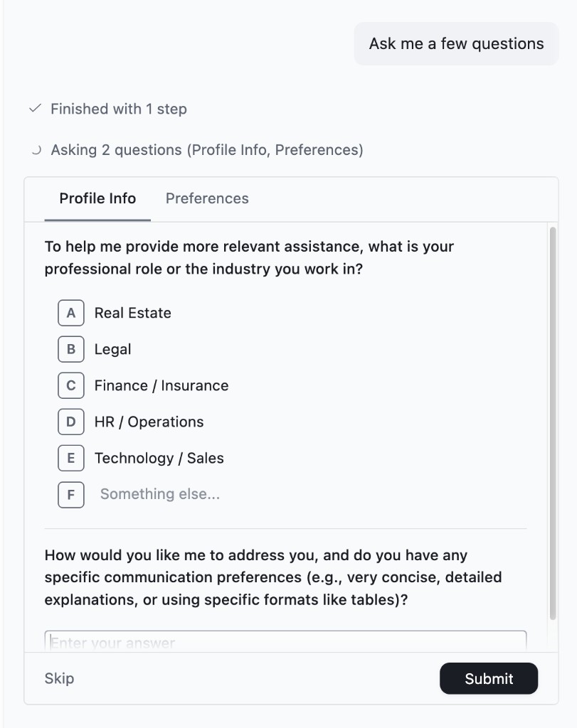This screenshot has width=577, height=728.
Task: Click the Finished with 1 step text
Action: coord(118,109)
